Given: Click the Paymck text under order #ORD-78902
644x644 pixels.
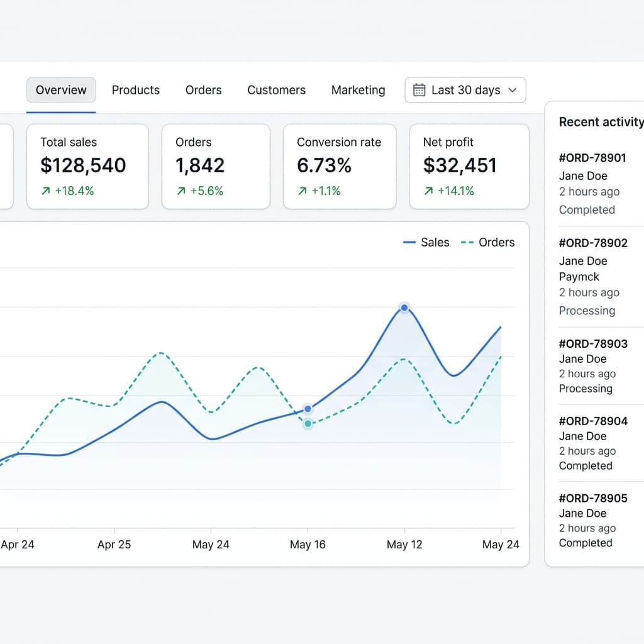Looking at the screenshot, I should click(579, 277).
